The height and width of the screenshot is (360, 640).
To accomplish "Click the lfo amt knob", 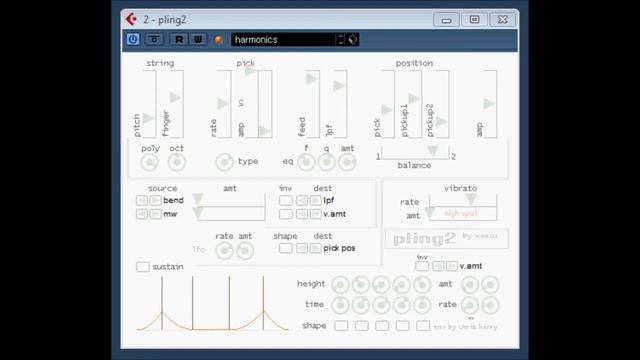I will pos(245,251).
